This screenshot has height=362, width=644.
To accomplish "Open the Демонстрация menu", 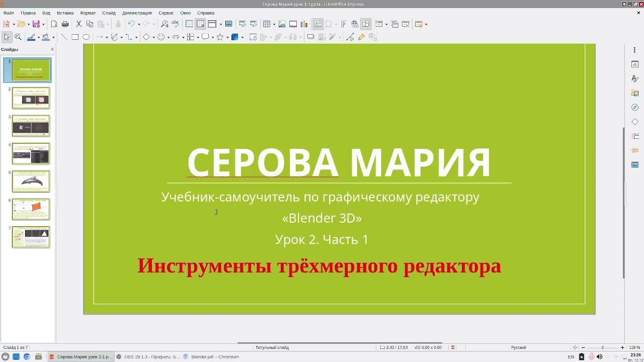I will pos(137,13).
